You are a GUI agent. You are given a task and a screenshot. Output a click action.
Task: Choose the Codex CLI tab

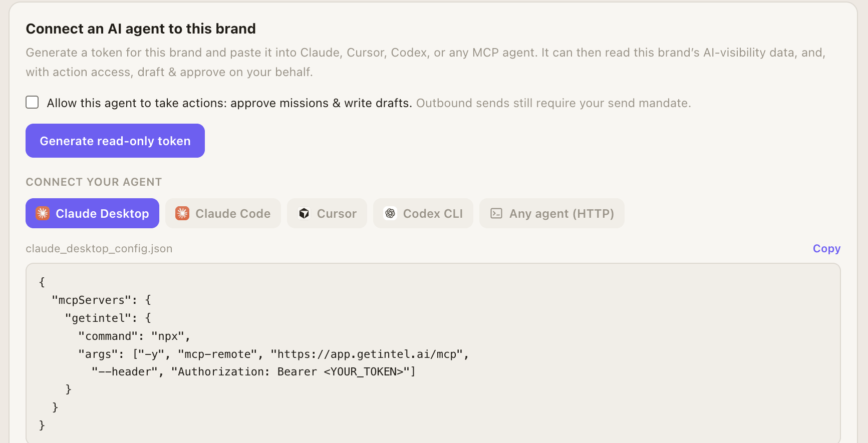tap(423, 213)
